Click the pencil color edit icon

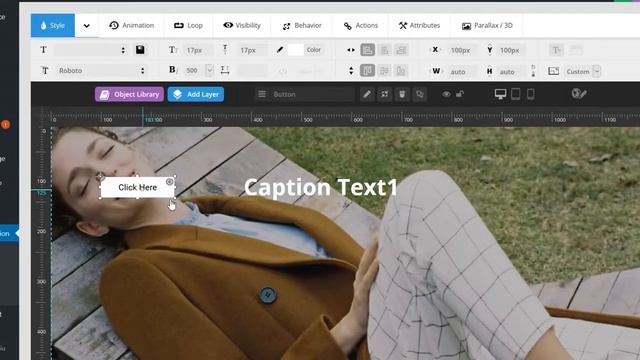point(280,50)
